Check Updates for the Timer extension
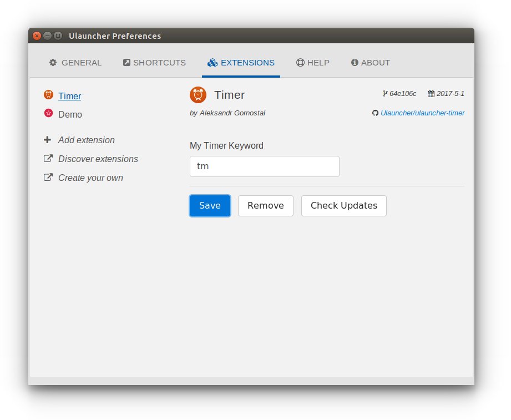 coord(344,206)
